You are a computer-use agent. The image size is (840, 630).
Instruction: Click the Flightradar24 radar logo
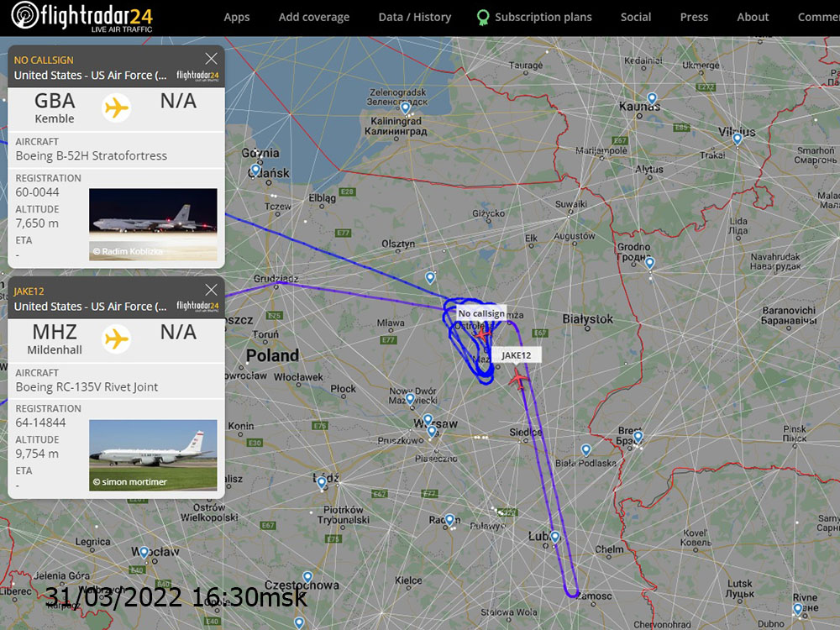25,15
